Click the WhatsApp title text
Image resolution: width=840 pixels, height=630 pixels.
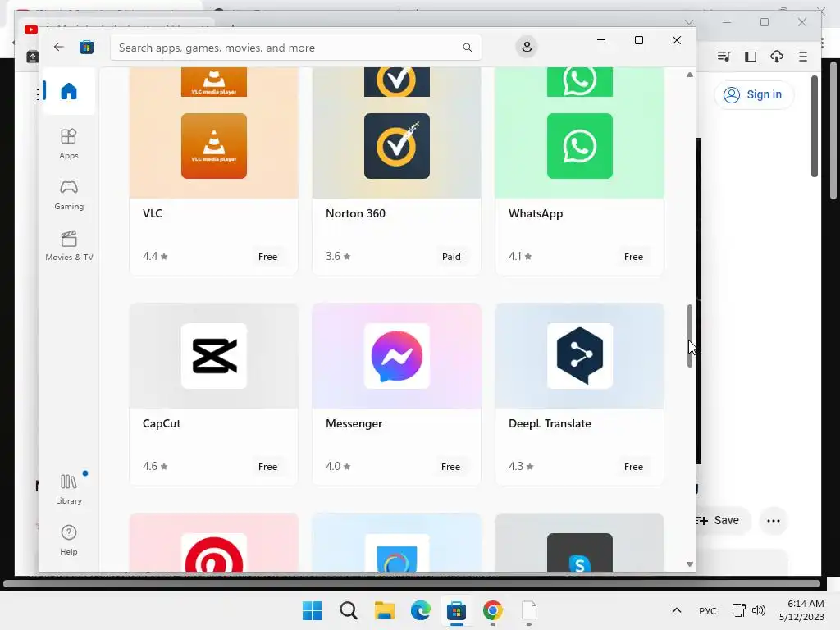pyautogui.click(x=535, y=214)
